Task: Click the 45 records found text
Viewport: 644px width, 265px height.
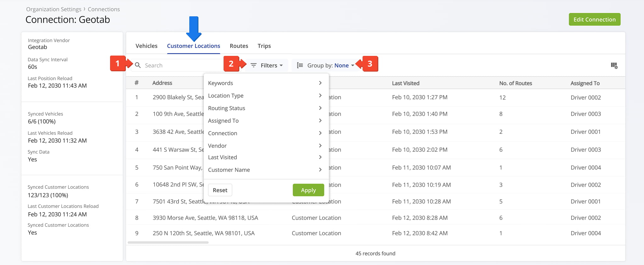Action: point(375,253)
